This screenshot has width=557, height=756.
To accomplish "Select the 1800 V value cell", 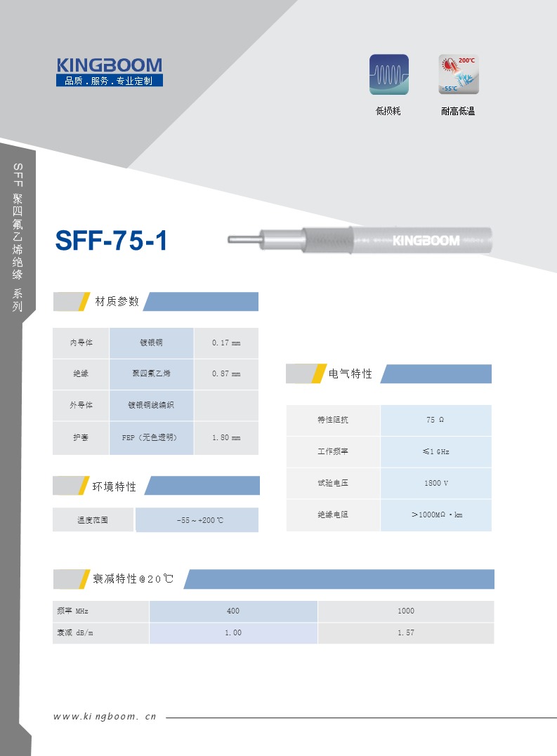I will (436, 483).
